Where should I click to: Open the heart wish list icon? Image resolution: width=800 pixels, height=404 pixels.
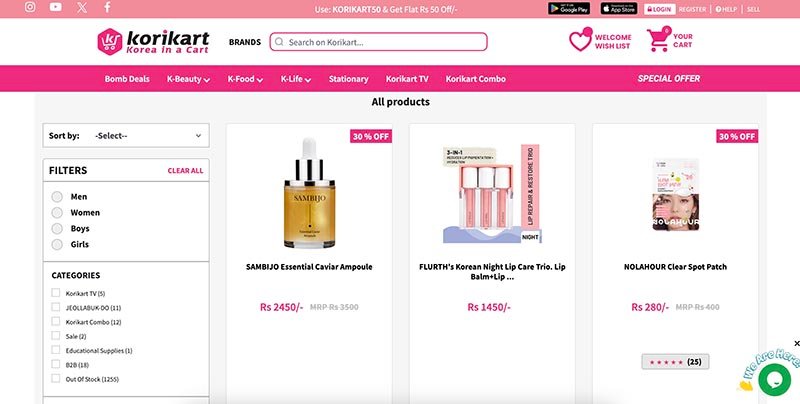pos(580,41)
